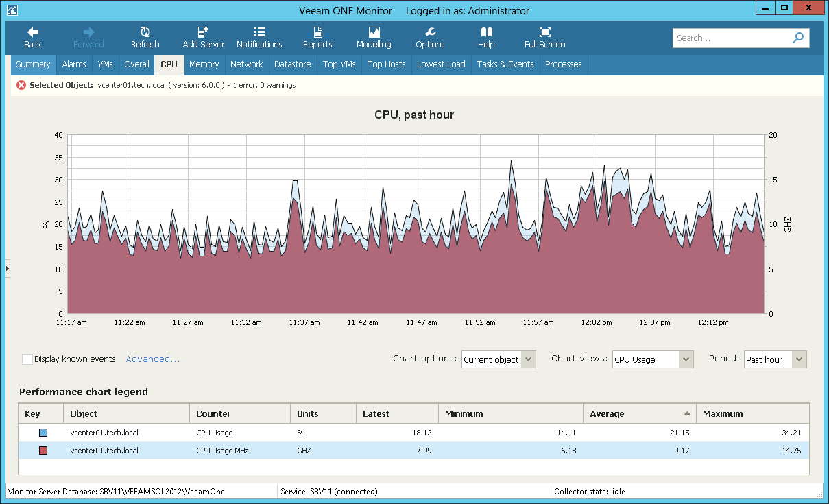Switch to the VMs tab
This screenshot has height=504, width=829.
click(105, 64)
